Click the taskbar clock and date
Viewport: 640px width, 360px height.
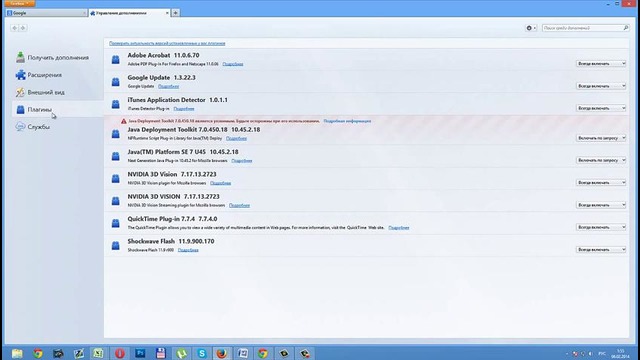620,353
